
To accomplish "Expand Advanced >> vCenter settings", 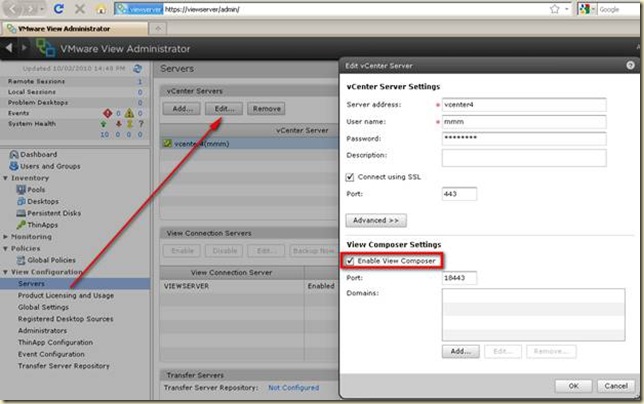I will point(376,220).
